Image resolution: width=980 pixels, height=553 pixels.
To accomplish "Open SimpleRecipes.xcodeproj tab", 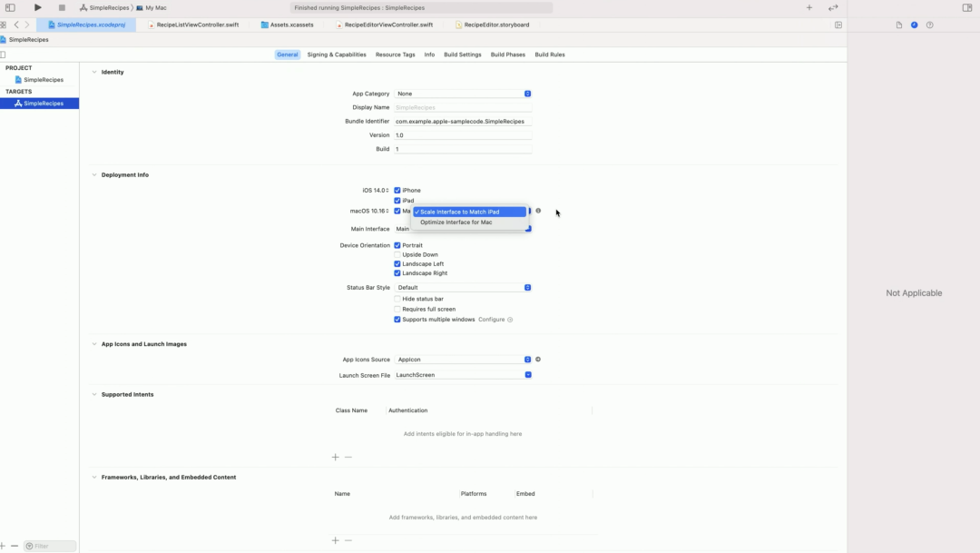I will [86, 25].
